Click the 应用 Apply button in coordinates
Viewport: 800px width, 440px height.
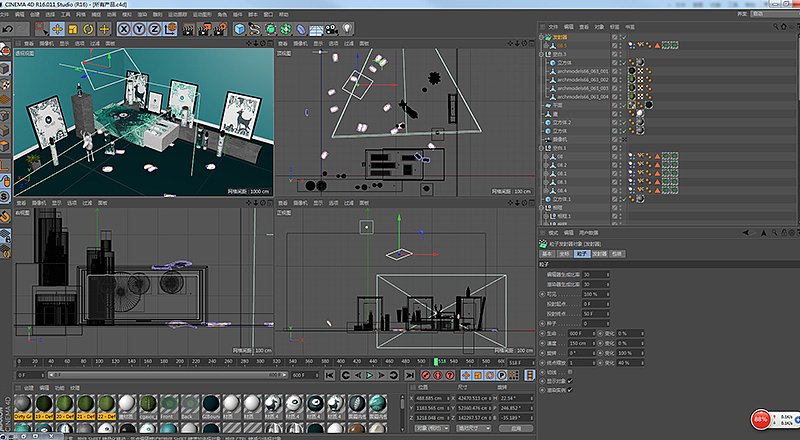515,428
